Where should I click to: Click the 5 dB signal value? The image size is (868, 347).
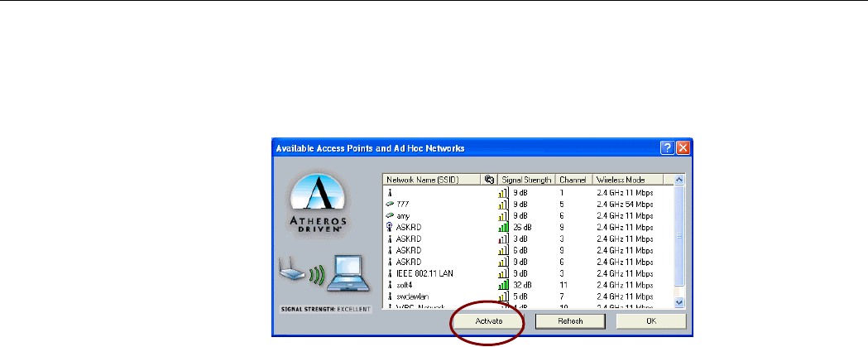tap(520, 296)
